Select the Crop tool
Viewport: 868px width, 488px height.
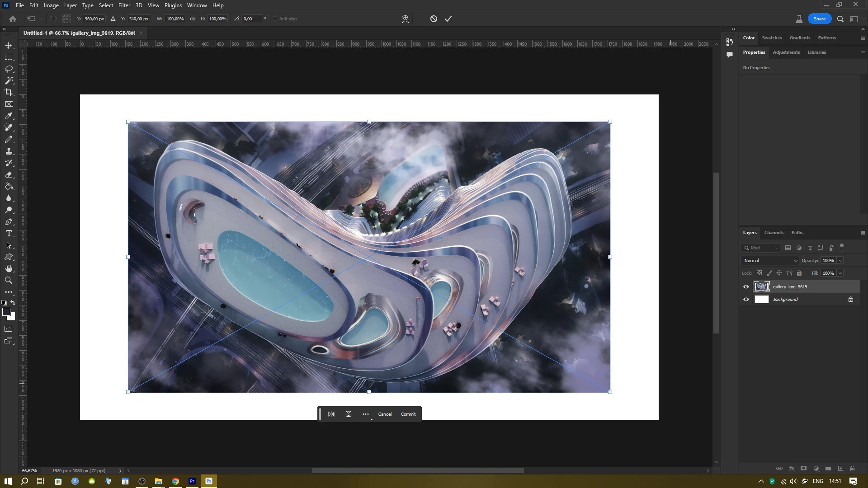9,92
